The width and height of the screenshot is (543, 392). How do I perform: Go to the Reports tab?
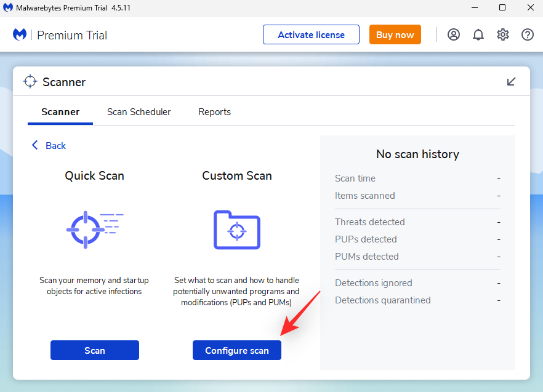coord(214,112)
